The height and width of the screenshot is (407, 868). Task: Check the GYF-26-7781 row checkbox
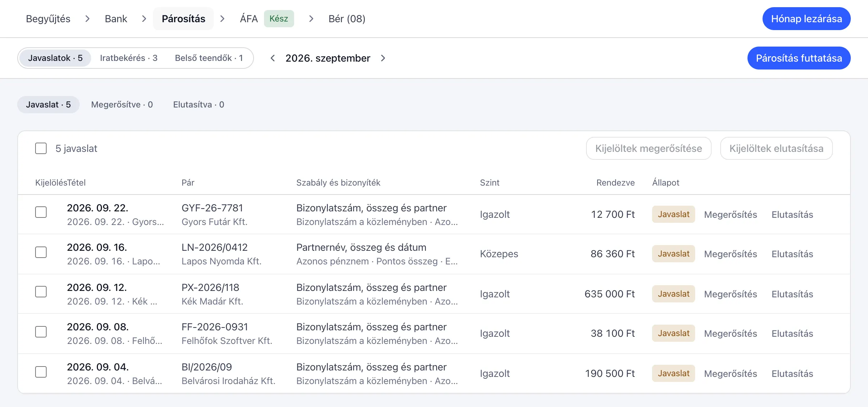pyautogui.click(x=41, y=212)
